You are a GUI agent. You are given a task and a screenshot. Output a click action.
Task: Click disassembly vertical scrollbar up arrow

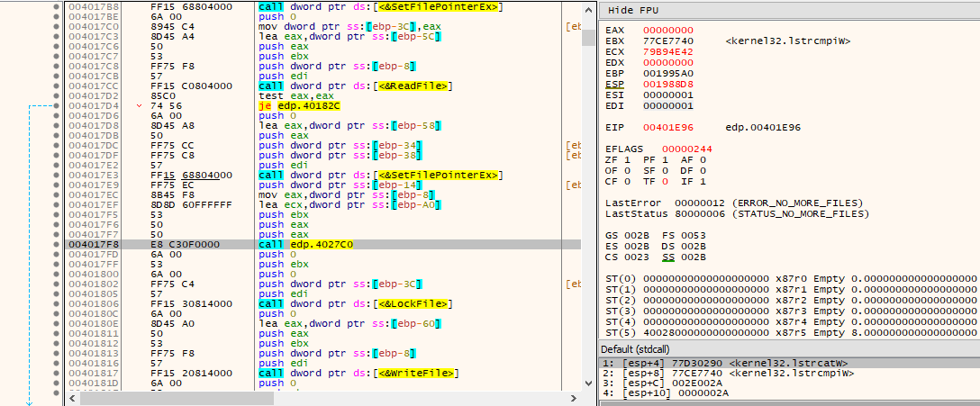point(588,8)
